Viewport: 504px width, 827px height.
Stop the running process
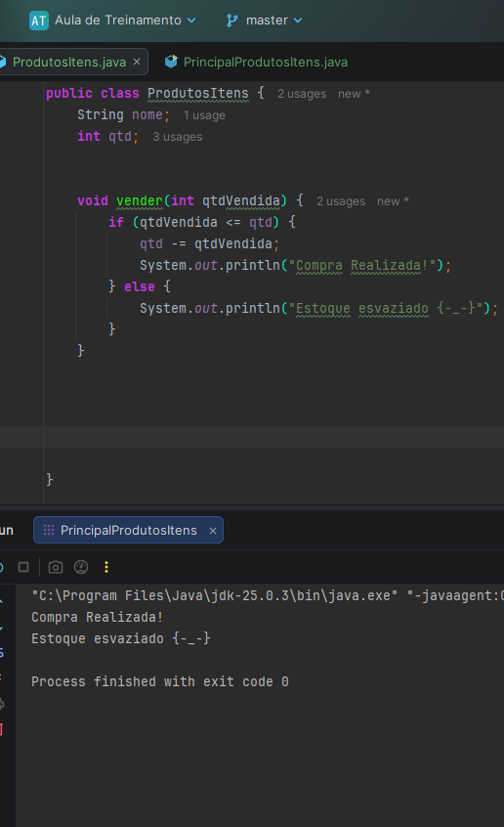(23, 567)
